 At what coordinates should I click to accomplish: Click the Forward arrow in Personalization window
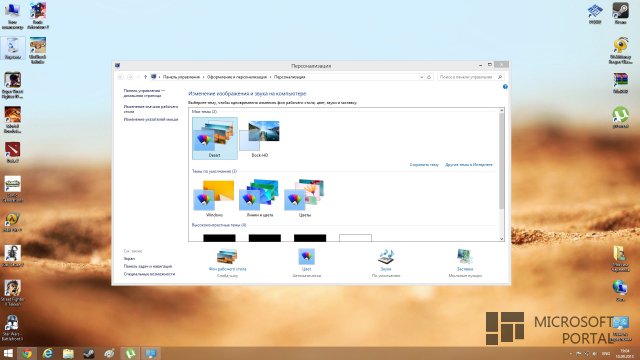(130, 77)
